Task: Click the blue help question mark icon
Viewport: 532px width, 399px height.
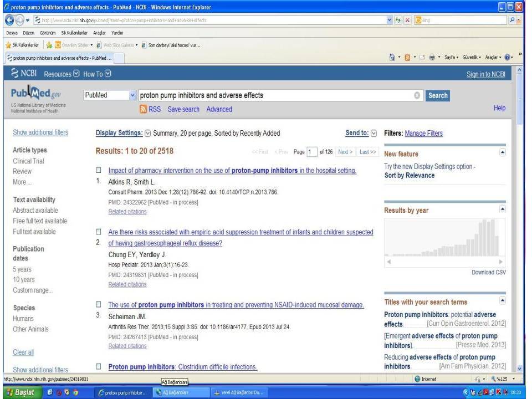Action: [x=507, y=57]
